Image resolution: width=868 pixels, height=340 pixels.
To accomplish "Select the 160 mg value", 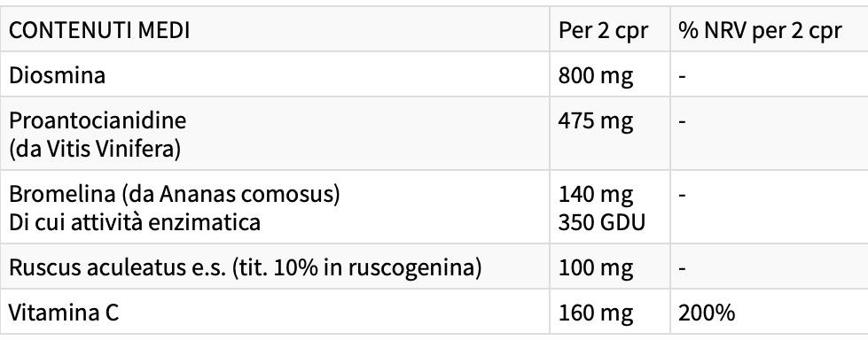I will [596, 313].
